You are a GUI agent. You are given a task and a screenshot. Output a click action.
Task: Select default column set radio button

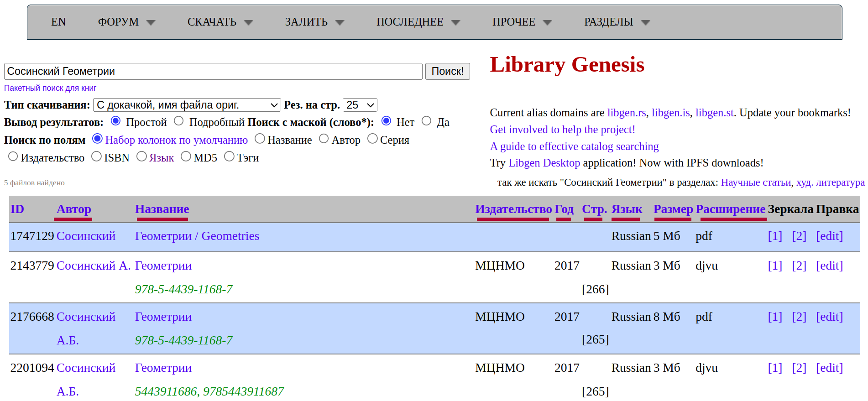tap(97, 139)
